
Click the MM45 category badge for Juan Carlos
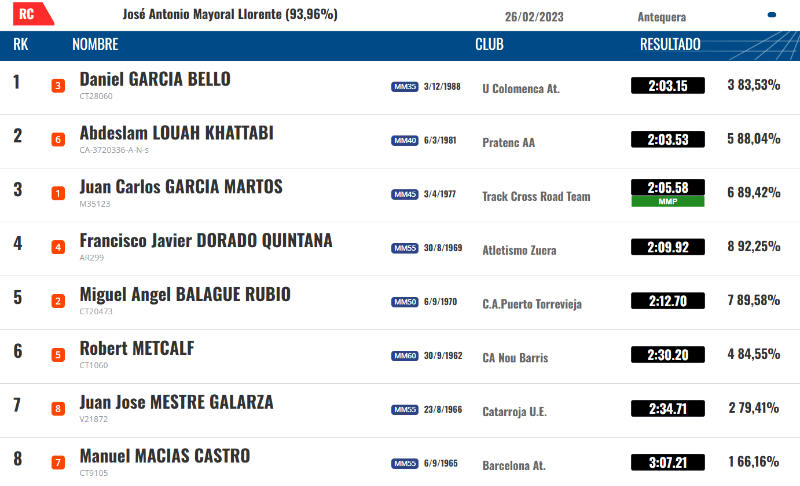pos(405,194)
